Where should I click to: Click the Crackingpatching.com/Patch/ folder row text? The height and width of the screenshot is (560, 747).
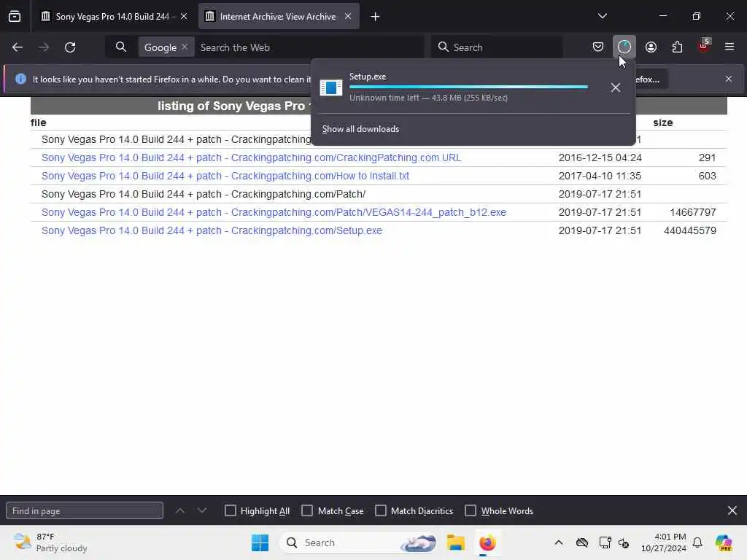204,194
